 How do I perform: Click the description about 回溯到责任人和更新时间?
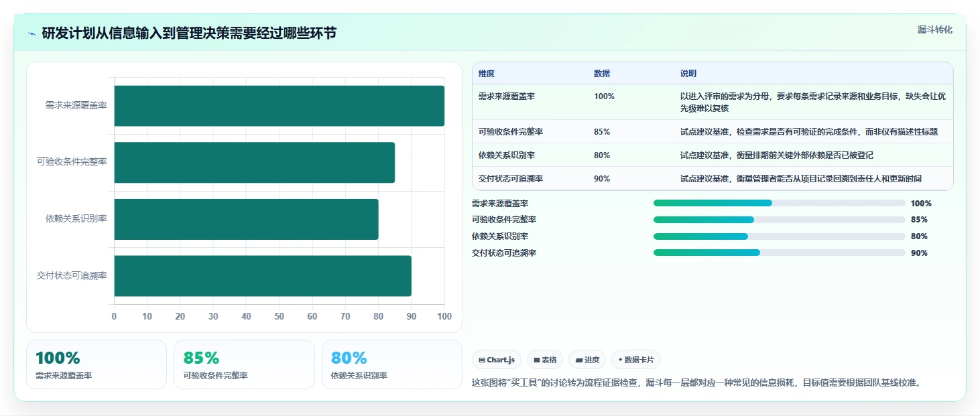pyautogui.click(x=801, y=179)
